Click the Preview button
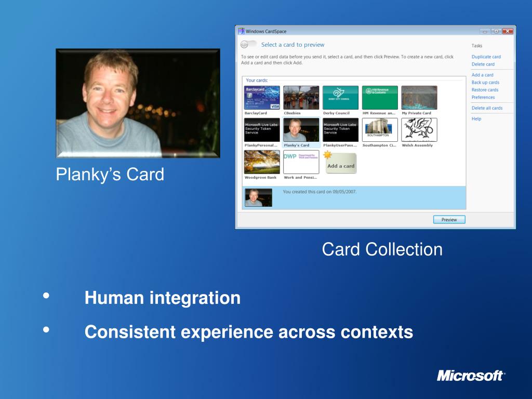 pos(449,220)
